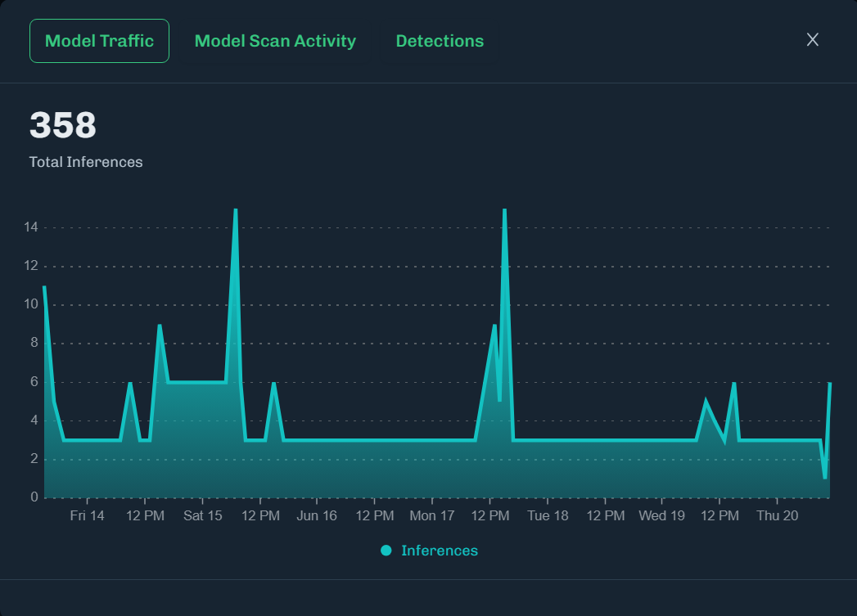
Task: Click the Thu 20 x-axis label
Action: (x=777, y=515)
